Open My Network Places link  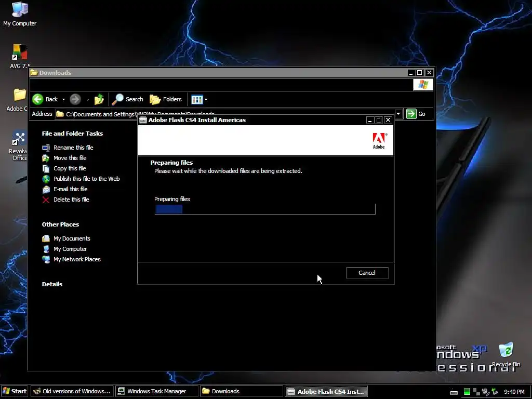coord(77,259)
